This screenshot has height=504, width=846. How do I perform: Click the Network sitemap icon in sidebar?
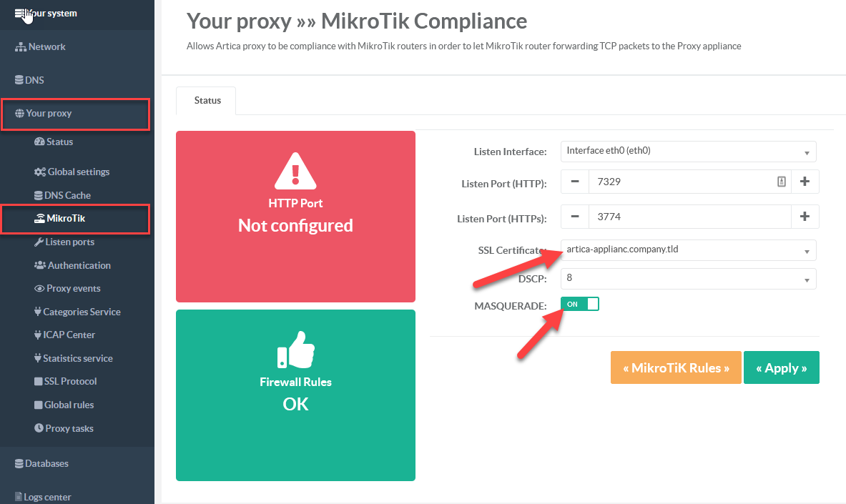click(x=20, y=47)
